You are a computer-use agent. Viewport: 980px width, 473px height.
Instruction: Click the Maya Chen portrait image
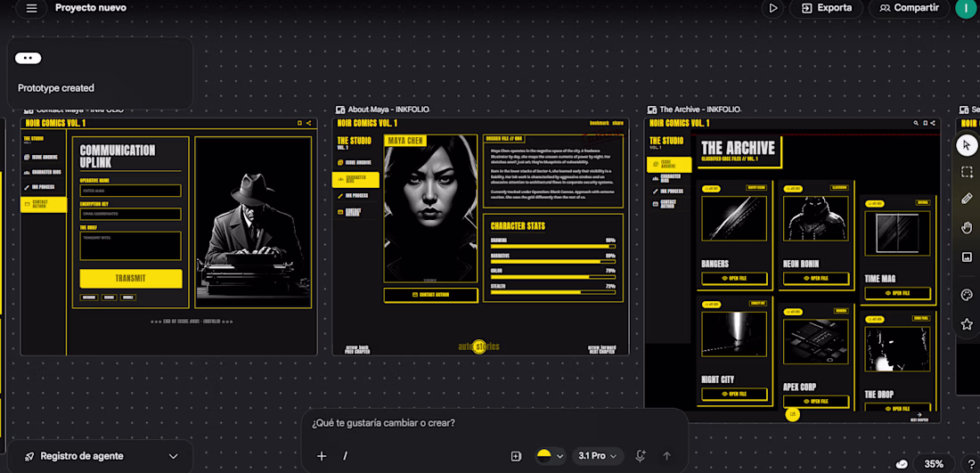(x=430, y=208)
